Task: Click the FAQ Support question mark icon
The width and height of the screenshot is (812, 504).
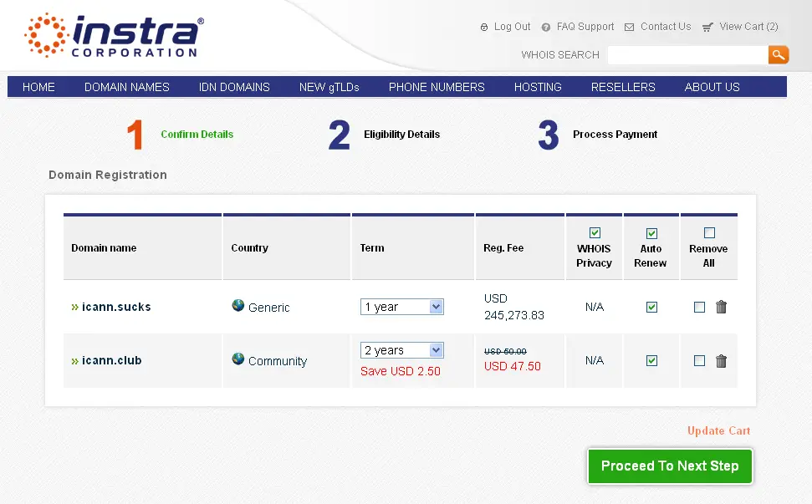Action: pyautogui.click(x=546, y=28)
